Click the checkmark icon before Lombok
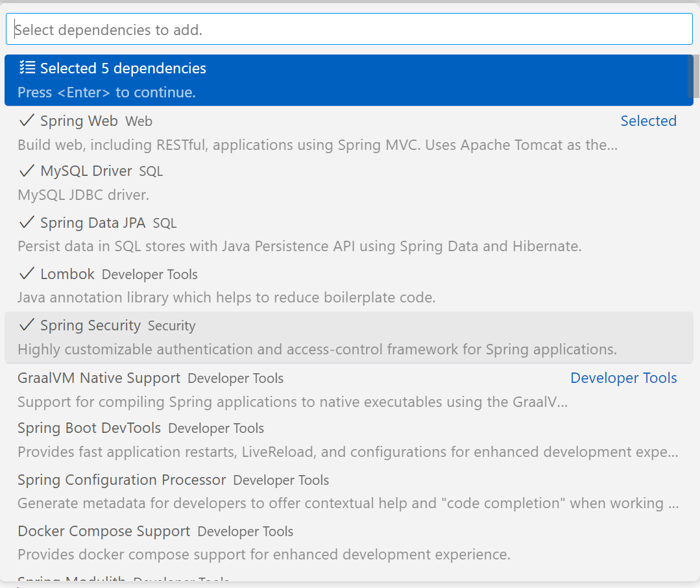Viewport: 700px width, 588px height. [27, 274]
